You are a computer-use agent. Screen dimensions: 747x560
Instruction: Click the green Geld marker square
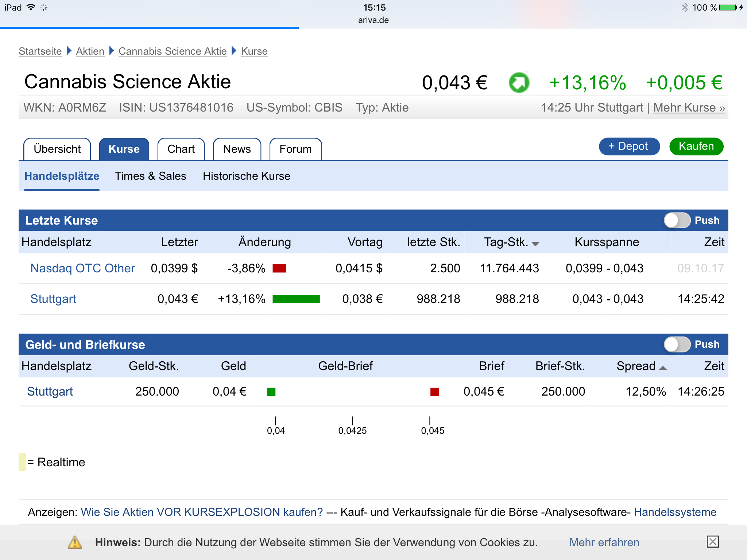point(271,392)
